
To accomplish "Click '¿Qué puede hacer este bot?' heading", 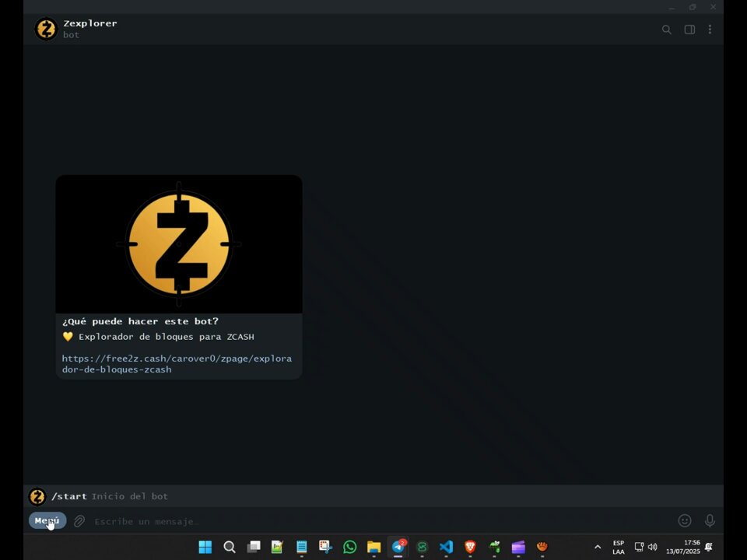I will (140, 321).
